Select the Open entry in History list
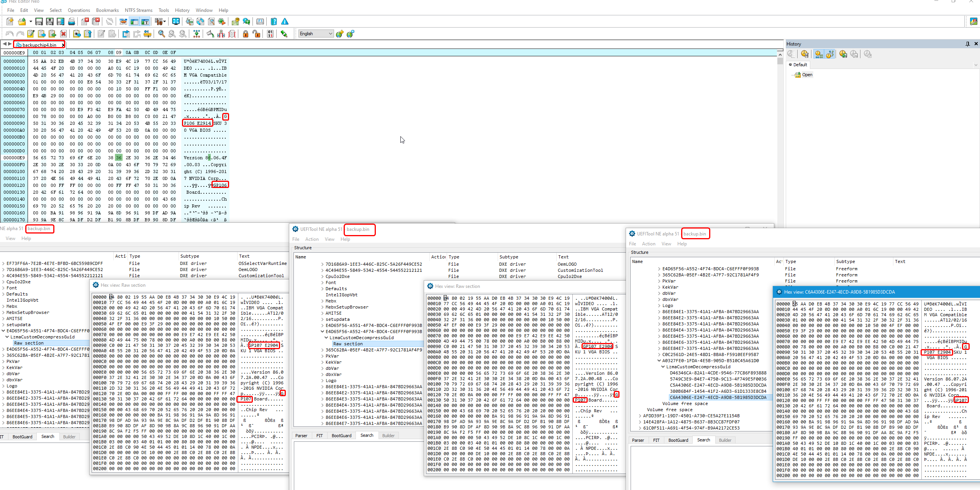This screenshot has height=490, width=980. 807,75
